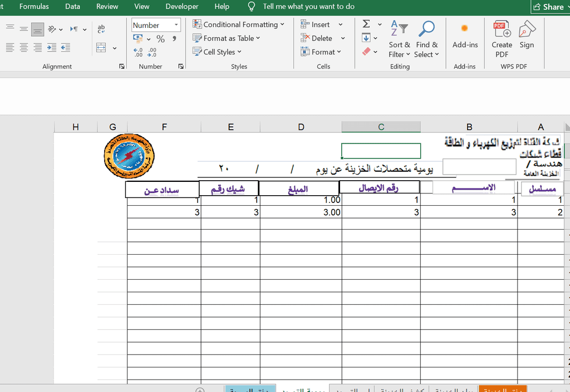Switch to the Formulas ribbon tab
The width and height of the screenshot is (570, 392).
pos(34,7)
